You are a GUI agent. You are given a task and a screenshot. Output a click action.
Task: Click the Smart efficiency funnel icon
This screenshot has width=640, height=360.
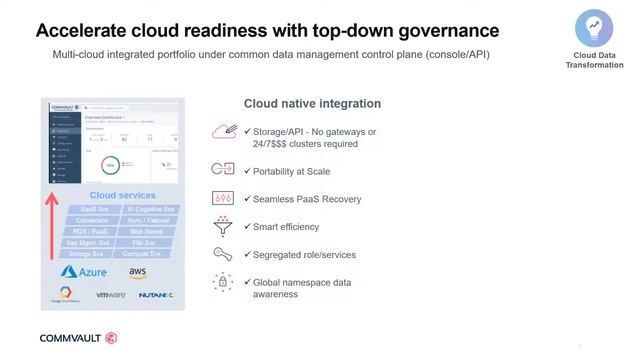pyautogui.click(x=222, y=226)
